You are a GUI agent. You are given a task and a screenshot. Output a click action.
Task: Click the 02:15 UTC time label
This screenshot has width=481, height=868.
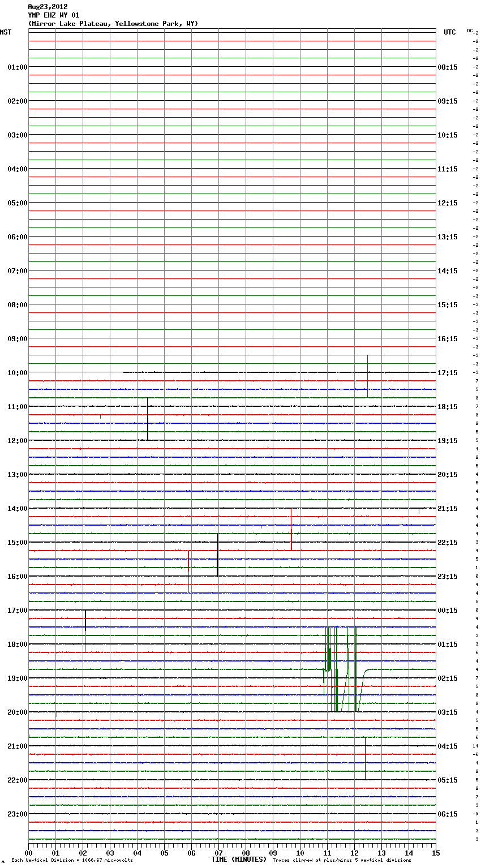[x=448, y=678]
